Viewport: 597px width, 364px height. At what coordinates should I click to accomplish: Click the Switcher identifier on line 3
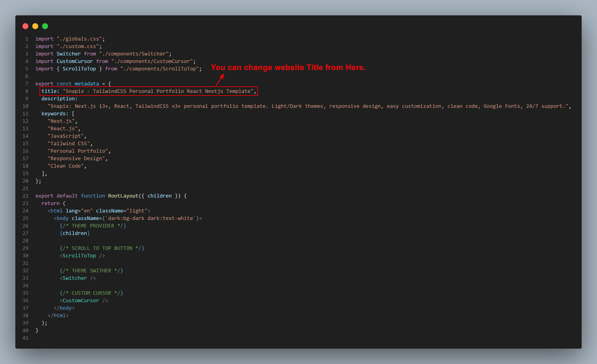point(68,54)
